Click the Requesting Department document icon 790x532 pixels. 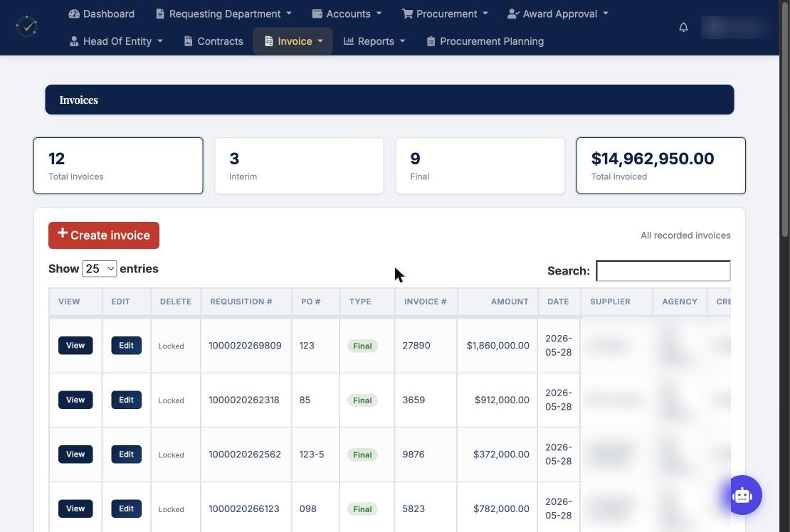pyautogui.click(x=160, y=14)
